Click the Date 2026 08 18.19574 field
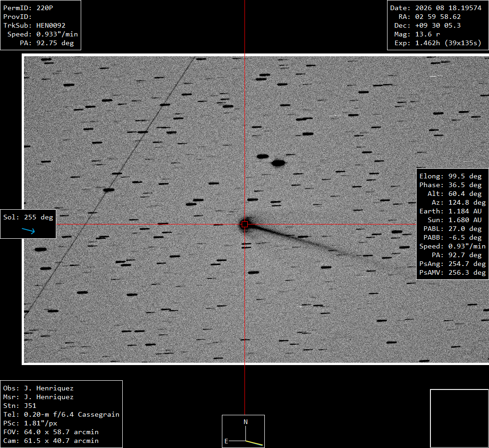489x448 pixels. tap(435, 8)
